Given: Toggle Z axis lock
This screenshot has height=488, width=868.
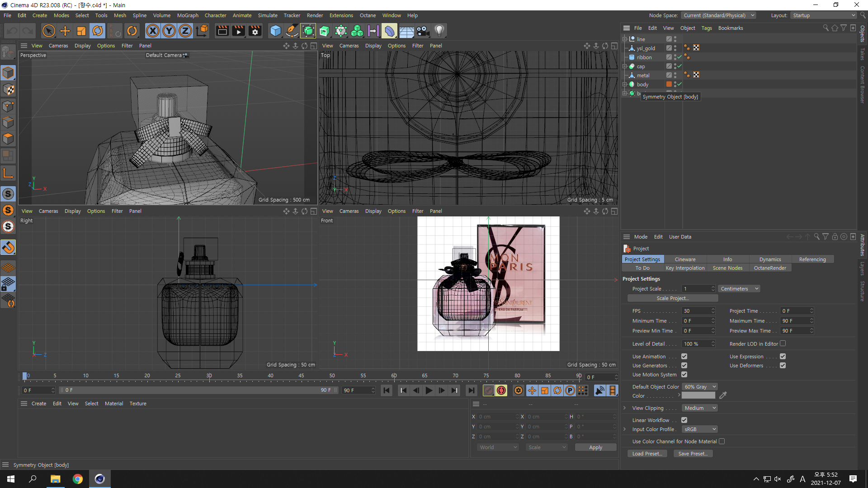Looking at the screenshot, I should 185,31.
